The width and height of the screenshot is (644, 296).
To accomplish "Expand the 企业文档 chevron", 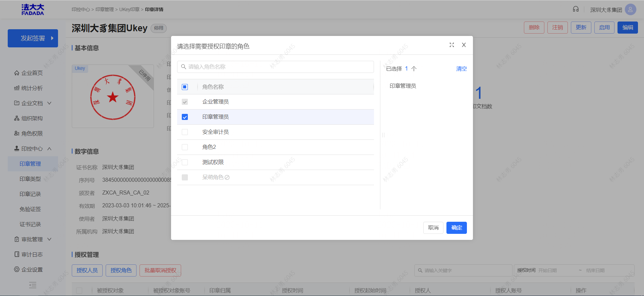I will pos(49,103).
